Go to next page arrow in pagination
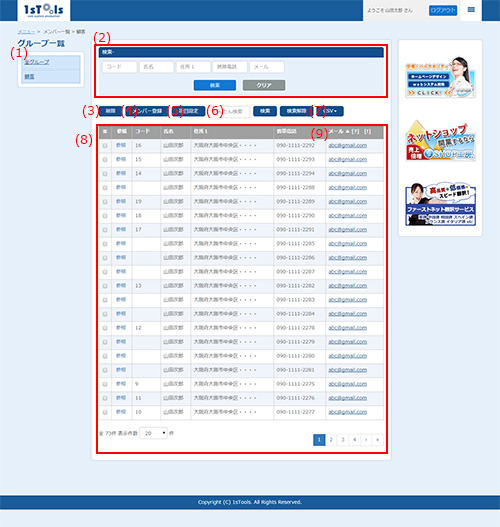The height and width of the screenshot is (527, 500). [366, 440]
